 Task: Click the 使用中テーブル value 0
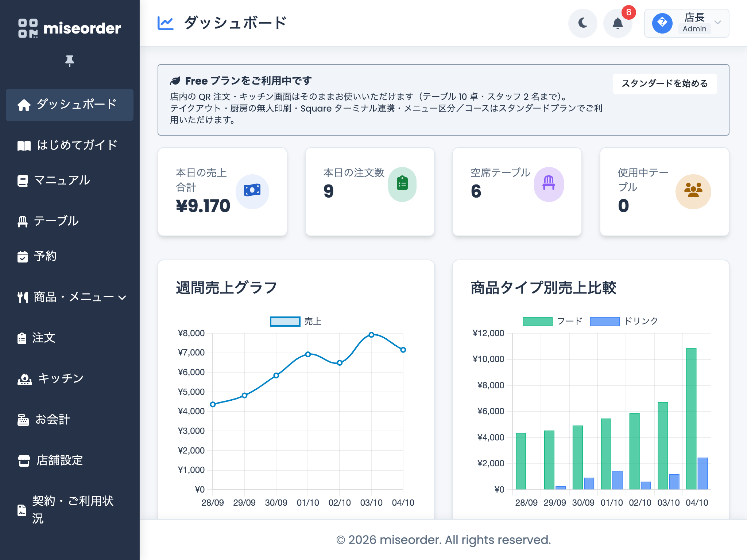[x=623, y=206]
